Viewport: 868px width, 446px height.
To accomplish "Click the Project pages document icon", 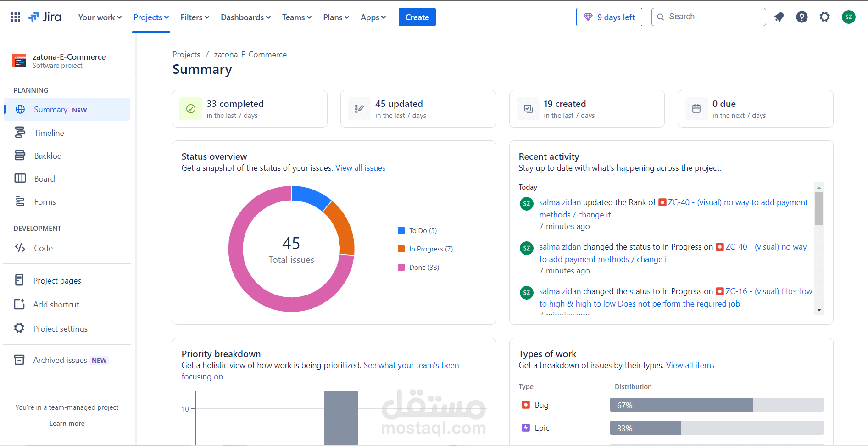I will (19, 280).
